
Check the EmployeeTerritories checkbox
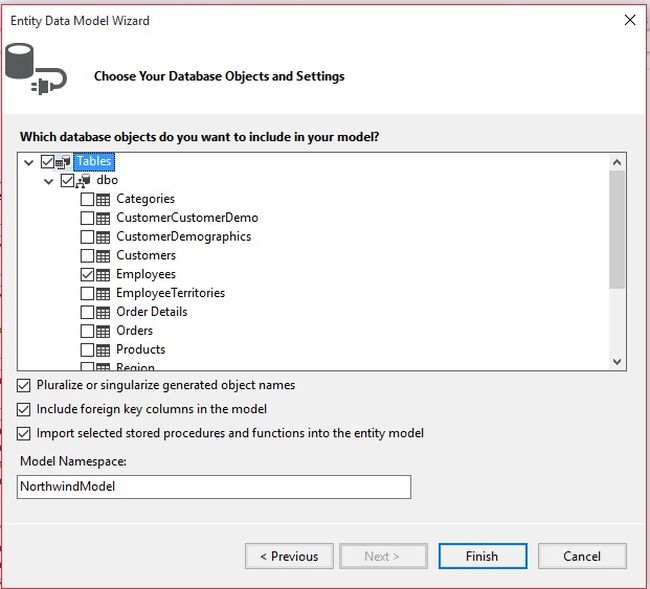[87, 293]
